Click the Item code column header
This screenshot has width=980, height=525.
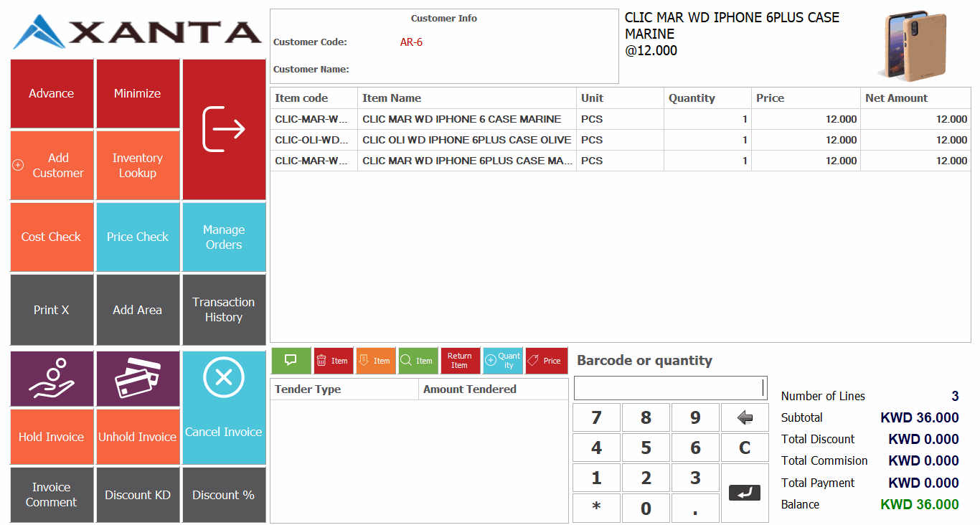point(314,98)
